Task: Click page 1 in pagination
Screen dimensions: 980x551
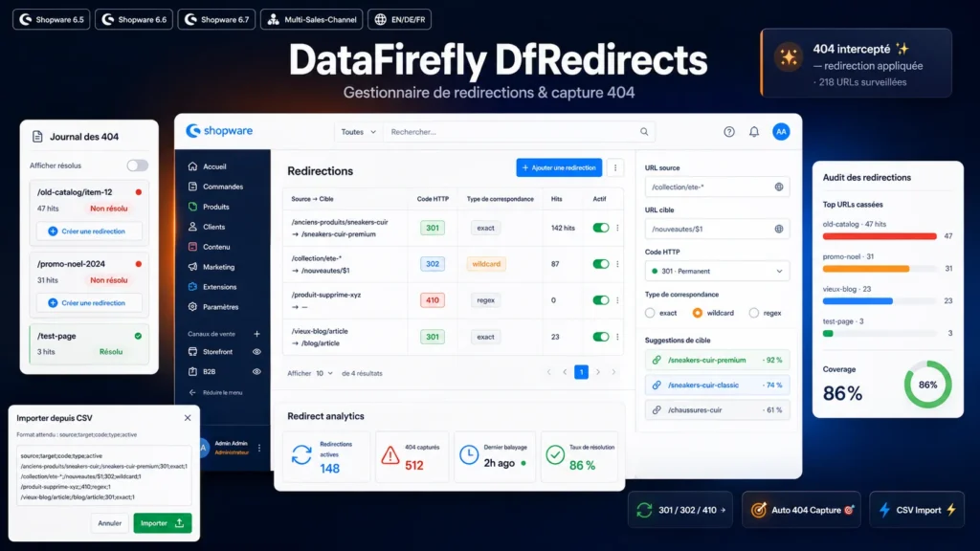Action: click(581, 372)
